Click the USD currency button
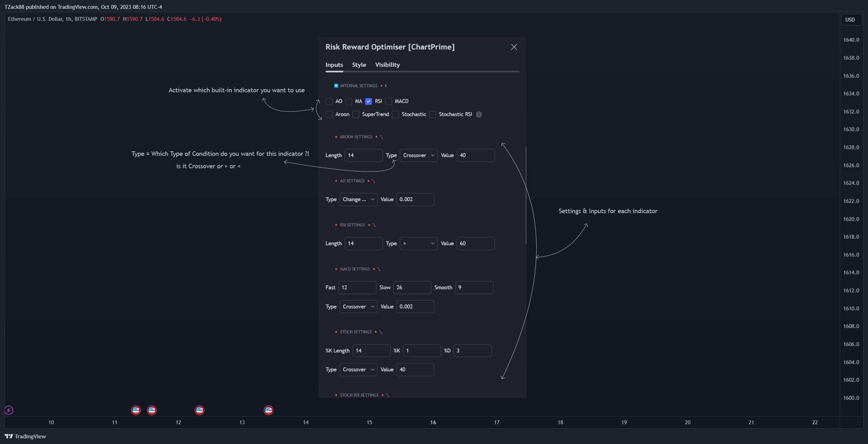Screen dimensions: 868x444 point(850,20)
